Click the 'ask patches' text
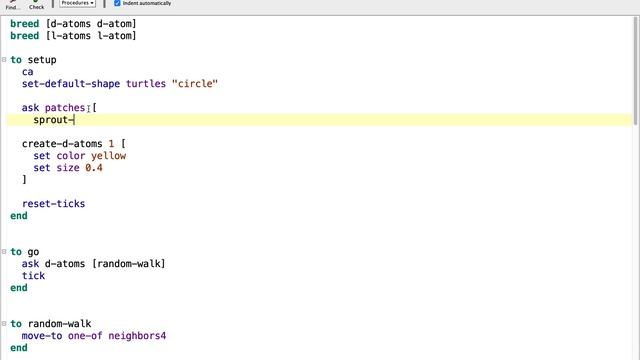The width and height of the screenshot is (640, 360). click(x=53, y=108)
